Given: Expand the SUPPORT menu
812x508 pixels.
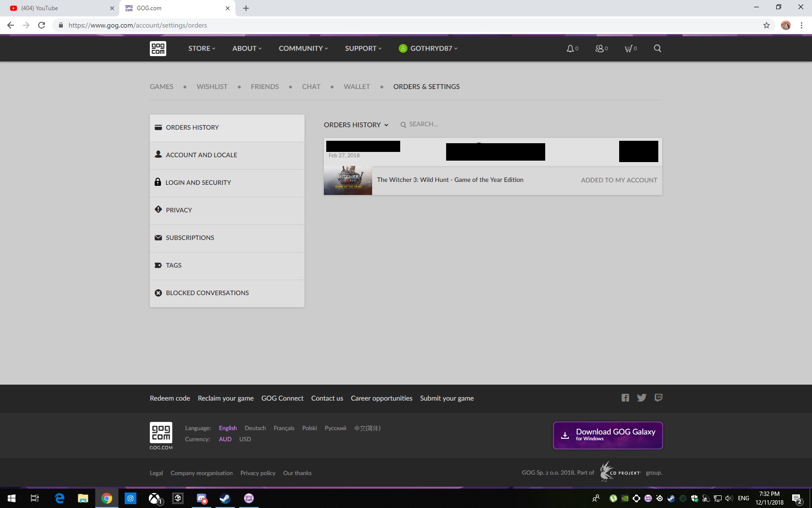Looking at the screenshot, I should click(x=363, y=48).
